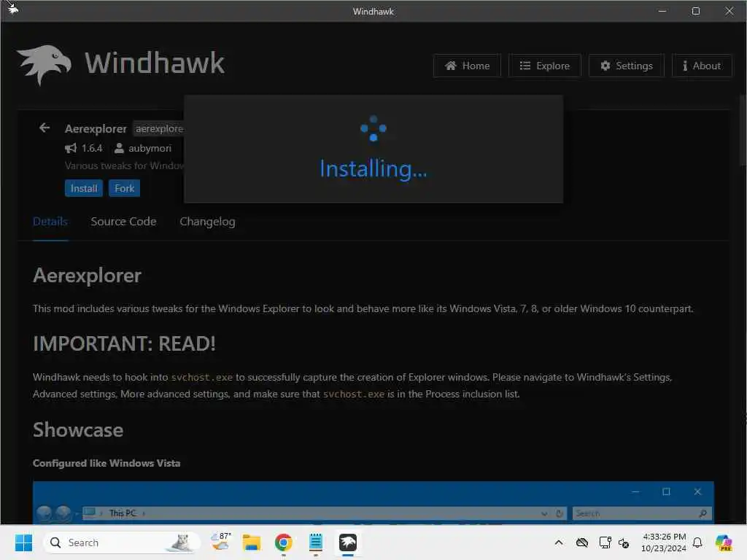Click the Windhawk eagle logo
Viewport: 747px width, 560px height.
coord(44,64)
